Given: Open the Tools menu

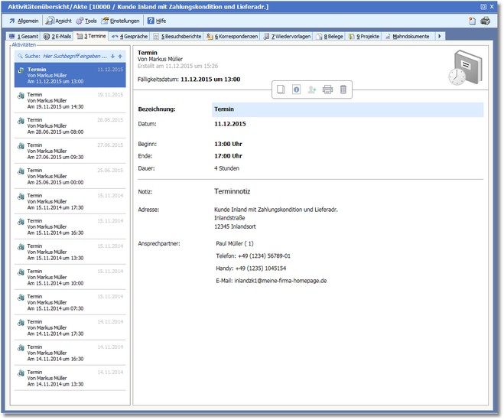Looking at the screenshot, I should [86, 21].
